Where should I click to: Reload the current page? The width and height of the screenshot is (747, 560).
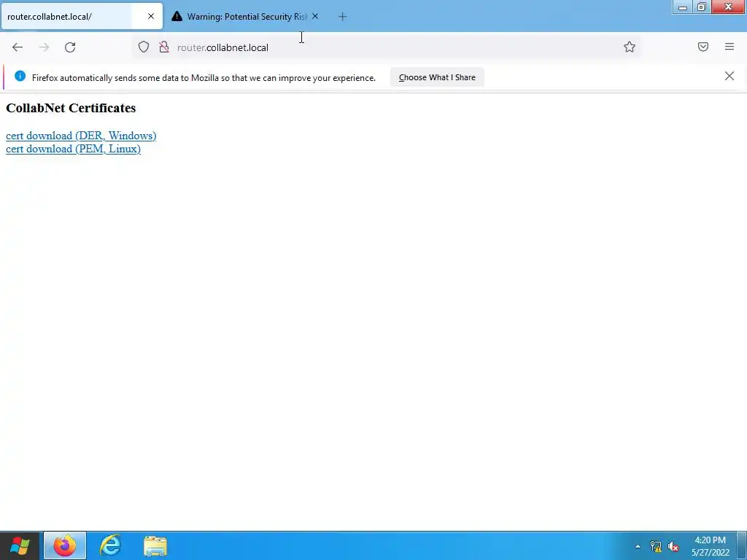pos(70,47)
